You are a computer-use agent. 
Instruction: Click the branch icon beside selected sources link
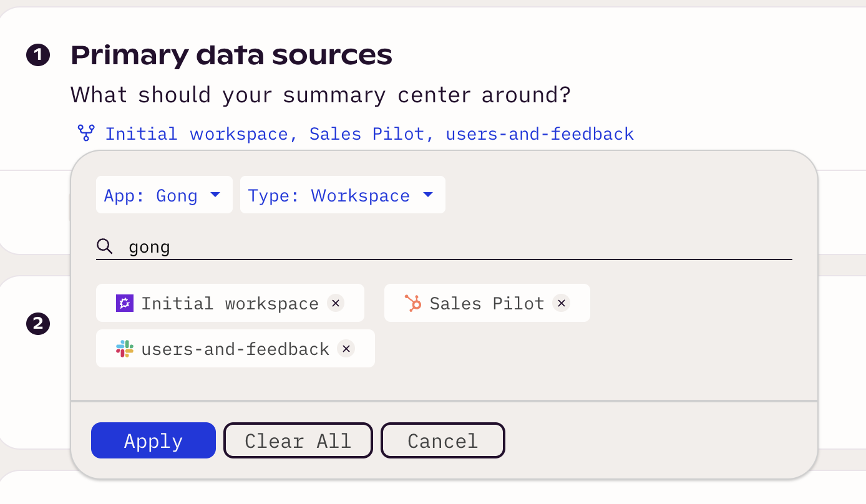point(85,133)
